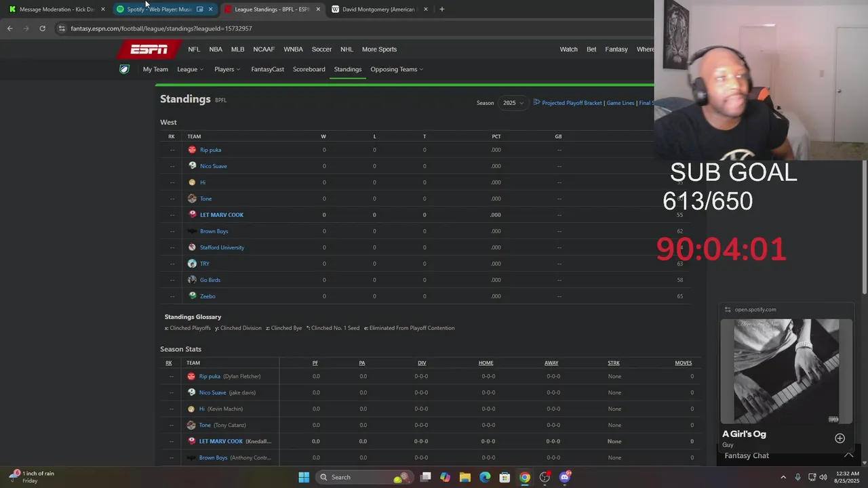Viewport: 868px width, 488px height.
Task: Open Microsoft Store from the taskbar
Action: tap(505, 477)
